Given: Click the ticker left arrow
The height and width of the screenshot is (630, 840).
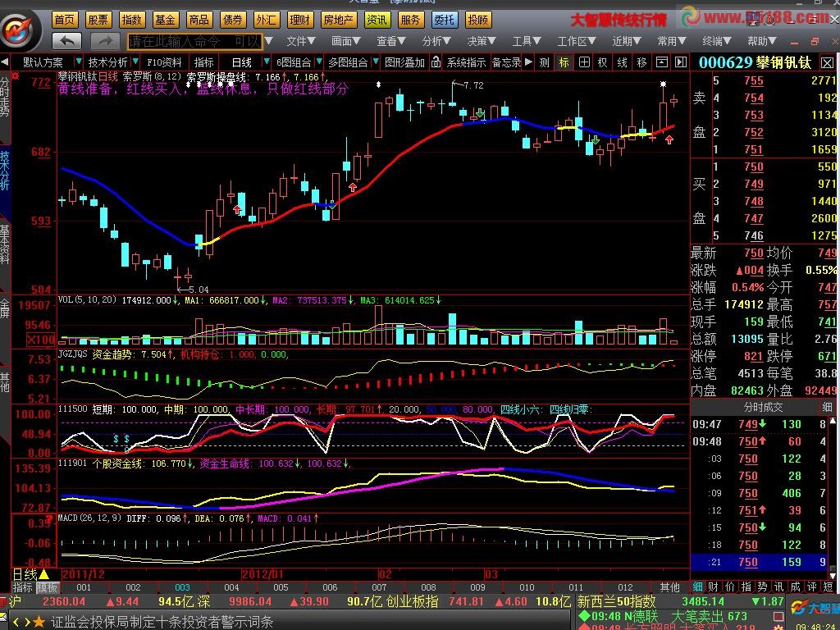Looking at the screenshot, I should click(x=16, y=622).
